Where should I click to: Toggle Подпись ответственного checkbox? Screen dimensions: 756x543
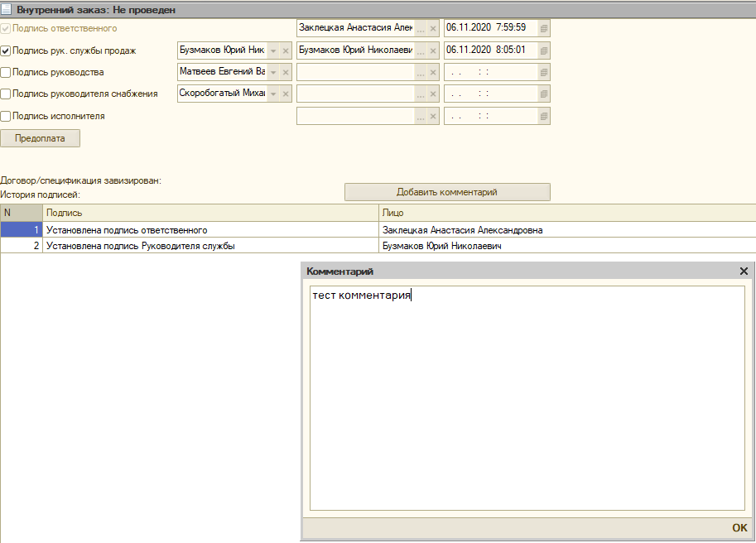[5, 28]
